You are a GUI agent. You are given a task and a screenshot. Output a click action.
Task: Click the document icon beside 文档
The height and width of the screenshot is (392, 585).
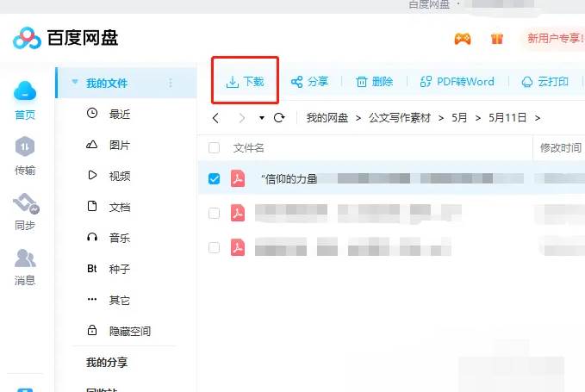[x=92, y=206]
